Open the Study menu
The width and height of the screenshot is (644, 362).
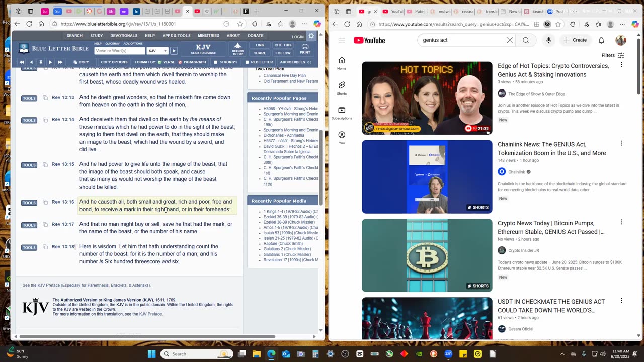coord(97,36)
